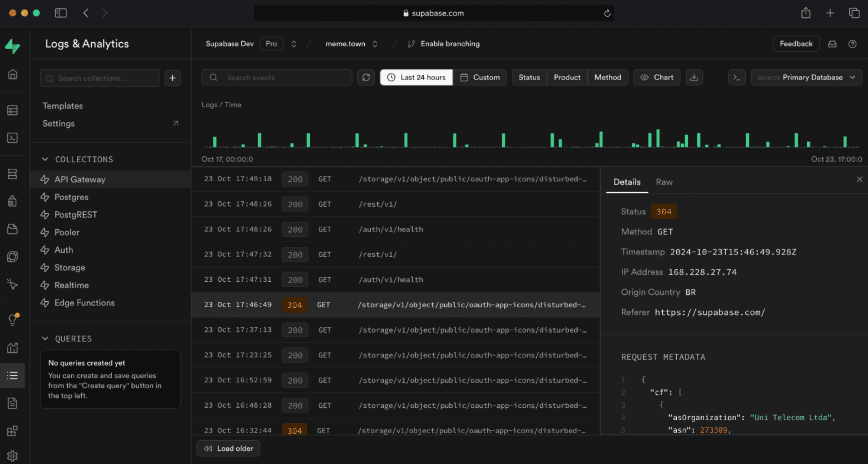Click the plus icon to create collection
868x464 pixels.
point(172,78)
